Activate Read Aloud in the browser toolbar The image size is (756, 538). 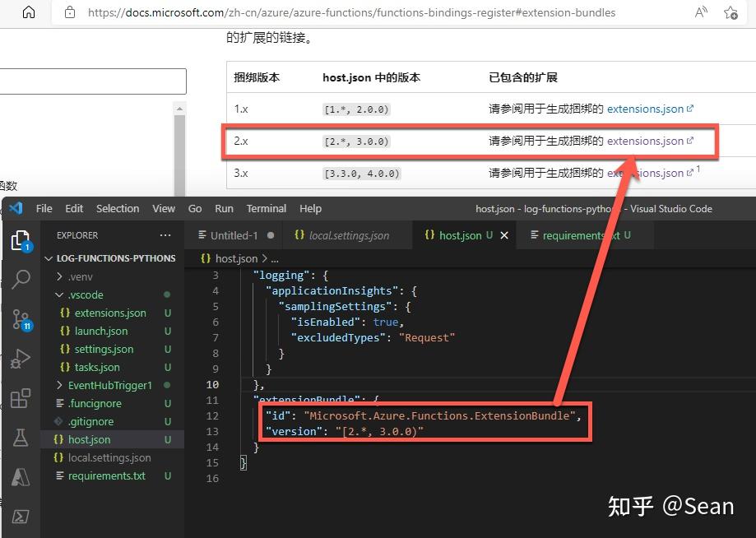[x=700, y=12]
